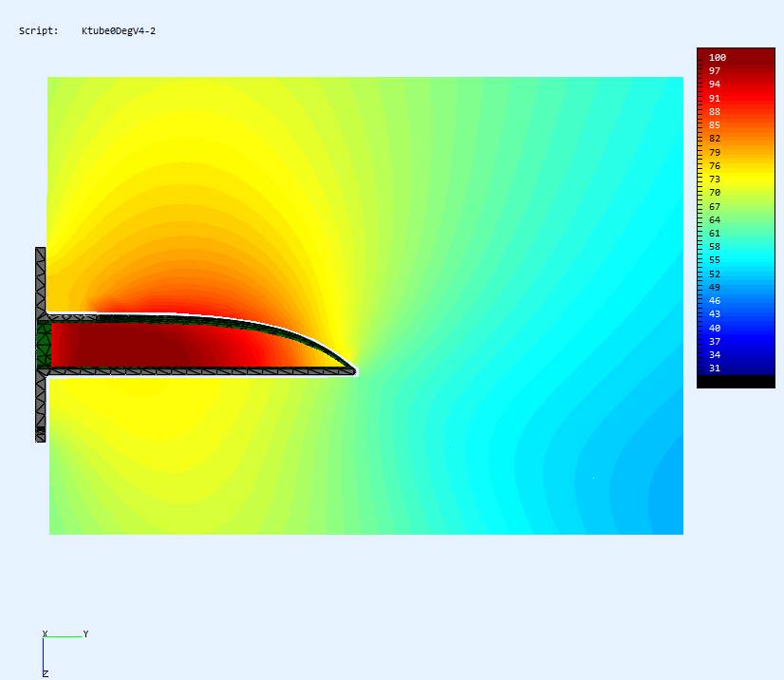
Task: Click the 79 legend value
Action: pyautogui.click(x=715, y=152)
